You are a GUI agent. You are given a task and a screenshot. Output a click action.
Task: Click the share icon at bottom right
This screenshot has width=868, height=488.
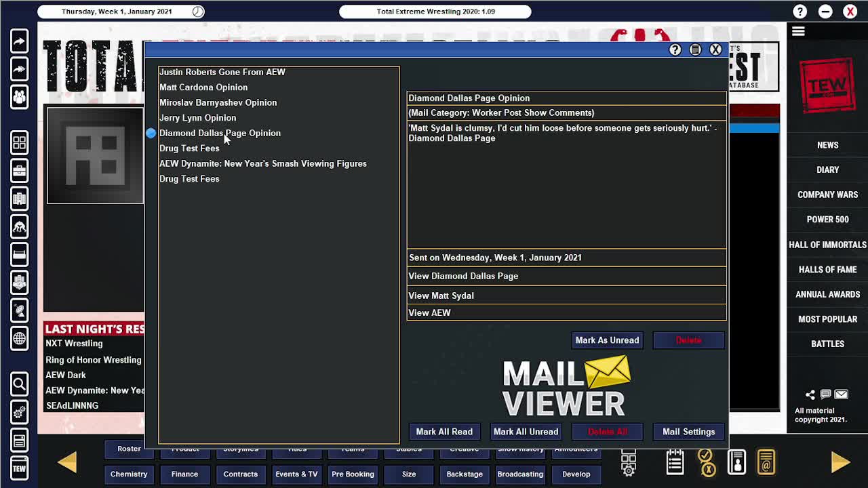tap(810, 394)
